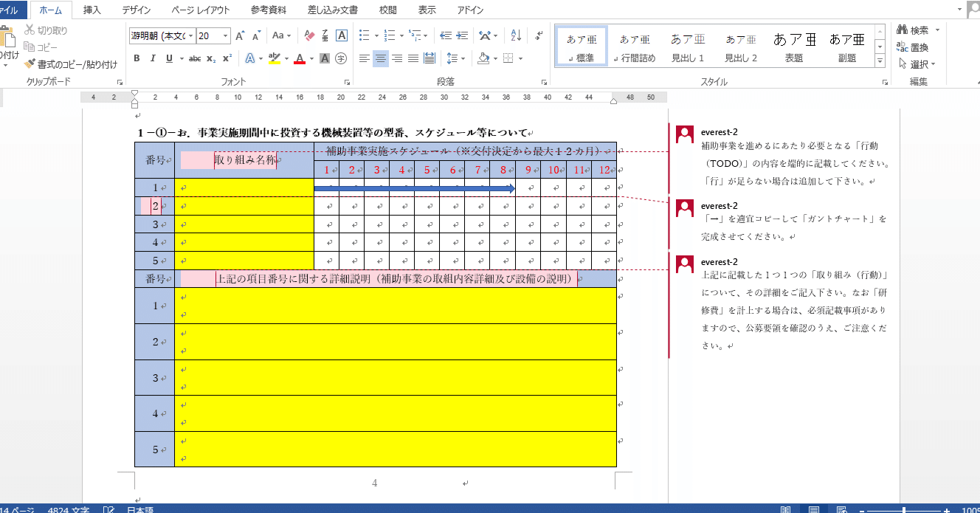
Task: Open numbered list dropdown arrow
Action: [401, 35]
